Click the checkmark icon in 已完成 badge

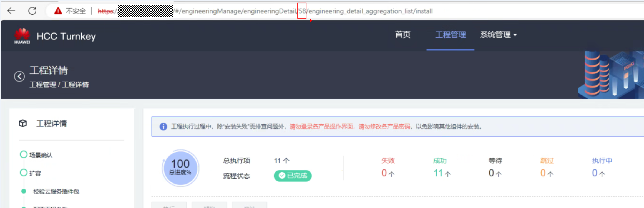282,176
